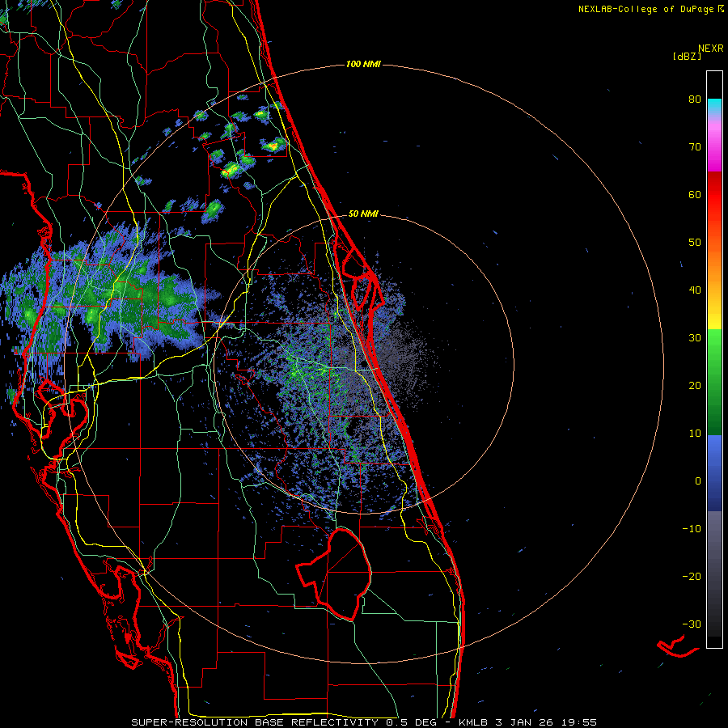Click the red Lake Okeechobee outline on the map
The width and height of the screenshot is (728, 728).
coord(335,574)
